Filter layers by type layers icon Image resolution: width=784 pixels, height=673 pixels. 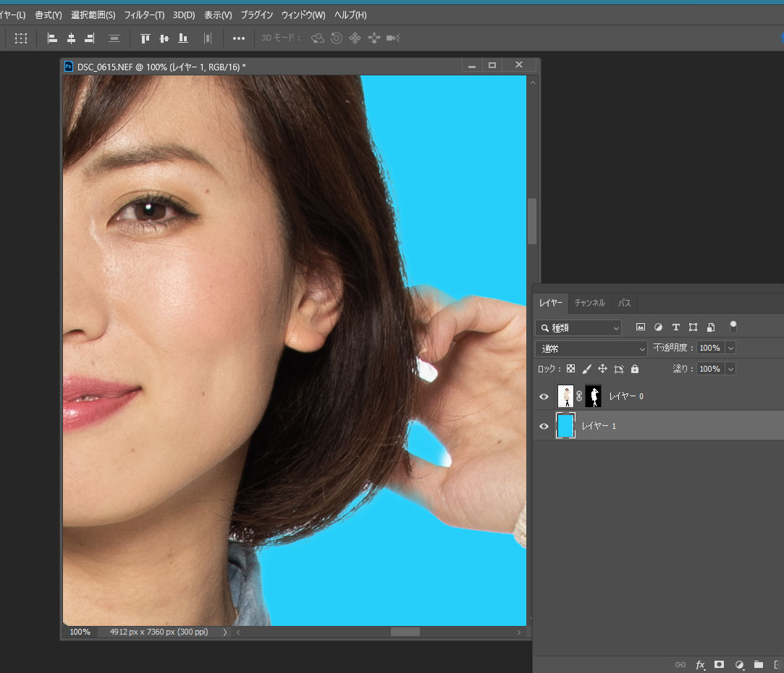675,327
